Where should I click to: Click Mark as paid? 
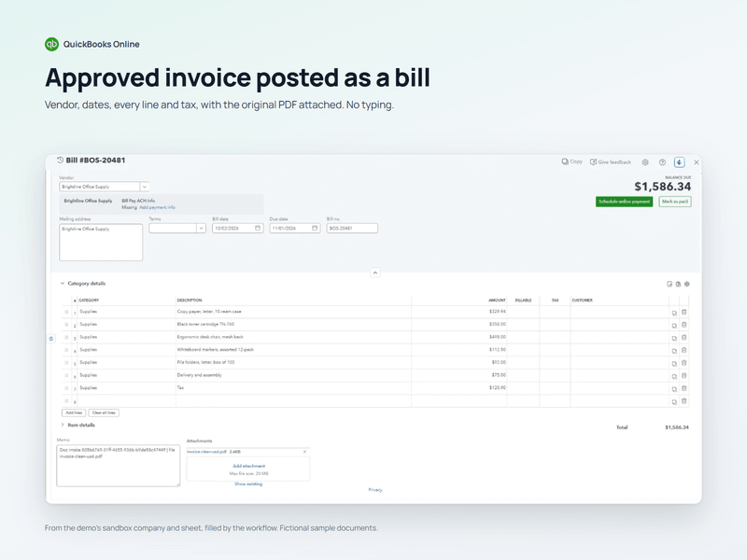tap(675, 202)
